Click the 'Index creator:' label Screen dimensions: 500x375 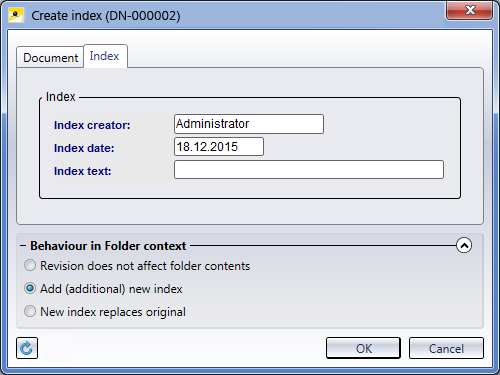92,125
